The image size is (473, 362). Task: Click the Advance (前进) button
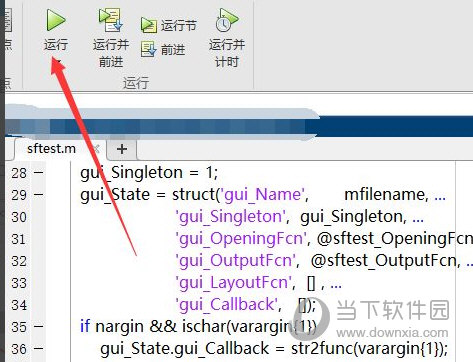click(163, 50)
